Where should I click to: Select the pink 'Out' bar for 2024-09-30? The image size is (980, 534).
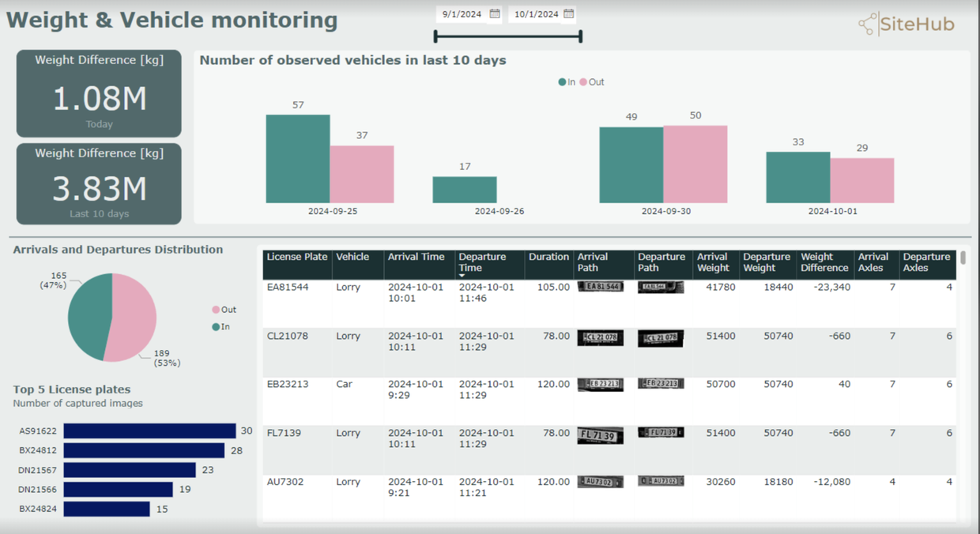click(x=695, y=164)
